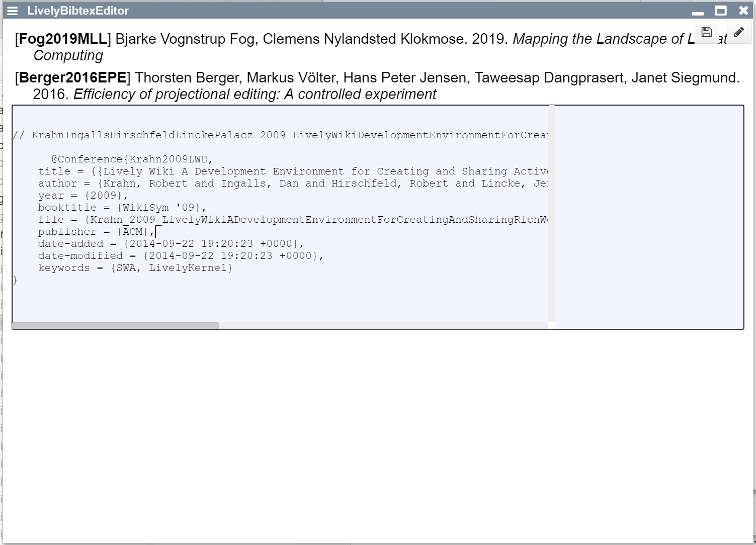
Task: Click the booktitle = {WikiSym '09} line
Action: [122, 208]
